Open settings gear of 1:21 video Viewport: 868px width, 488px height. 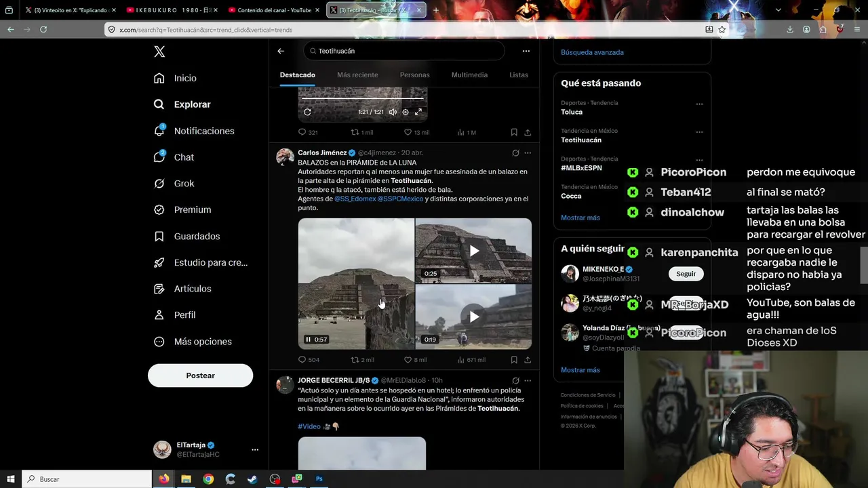[406, 112]
